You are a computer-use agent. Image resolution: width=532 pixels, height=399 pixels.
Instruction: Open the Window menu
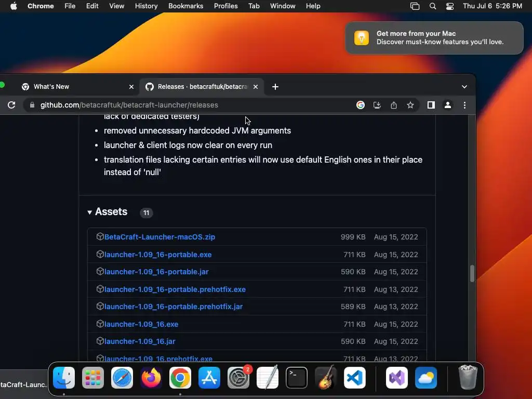pyautogui.click(x=283, y=6)
